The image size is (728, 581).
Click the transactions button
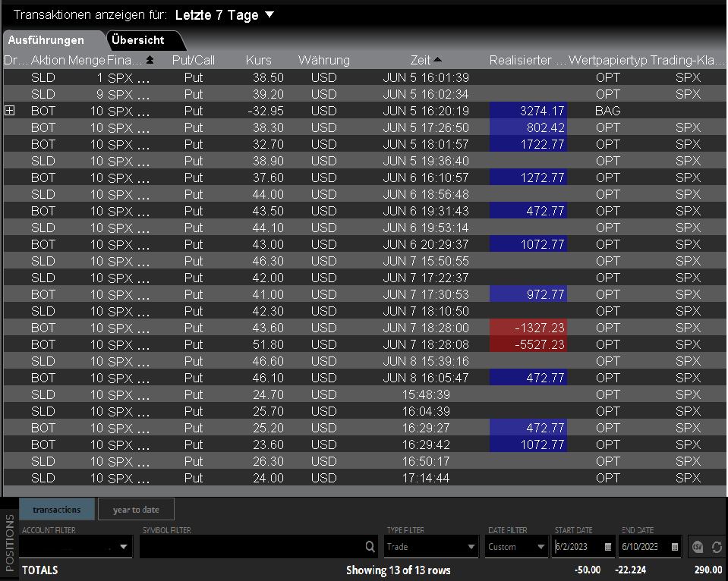tap(57, 510)
